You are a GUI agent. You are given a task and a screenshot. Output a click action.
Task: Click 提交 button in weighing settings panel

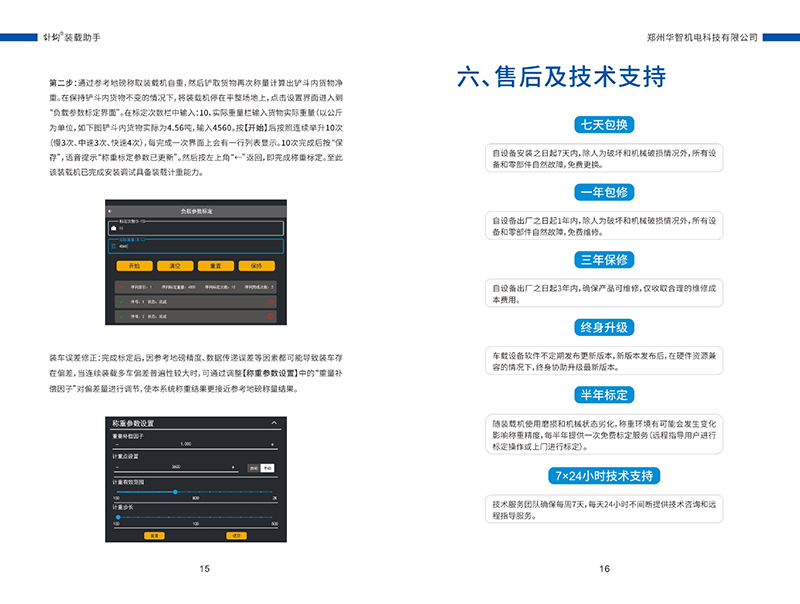(x=236, y=535)
